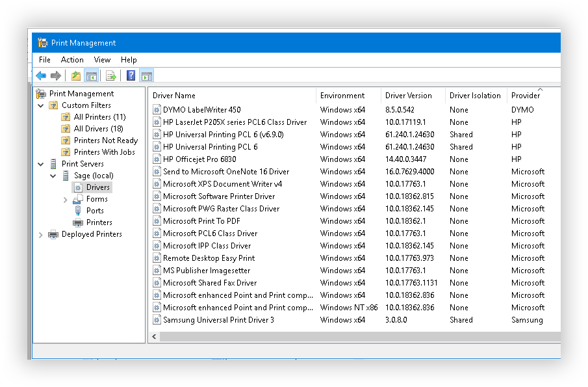
Task: Toggle Show/Hide Action Pane toolbar icon
Action: 146,76
